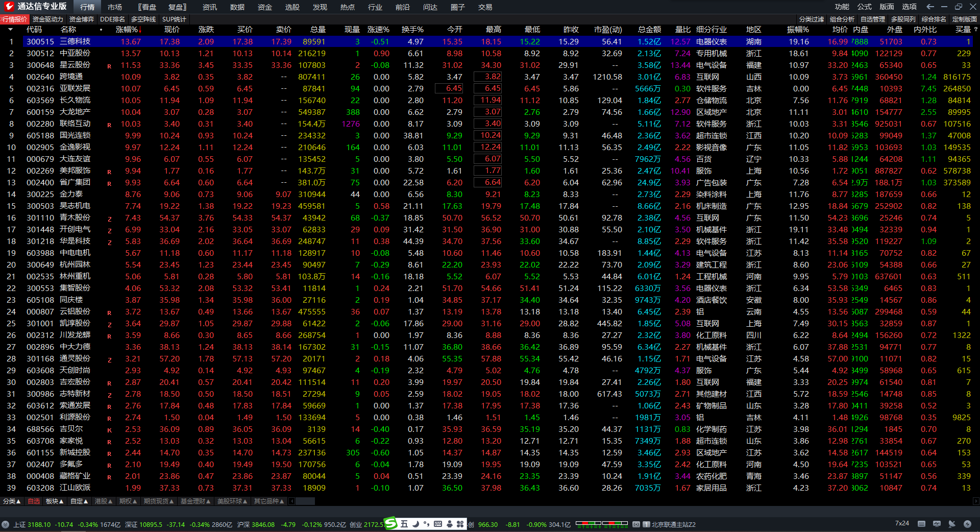The width and height of the screenshot is (980, 532).
Task: Click the monitor icon in status bar
Action: [937, 524]
